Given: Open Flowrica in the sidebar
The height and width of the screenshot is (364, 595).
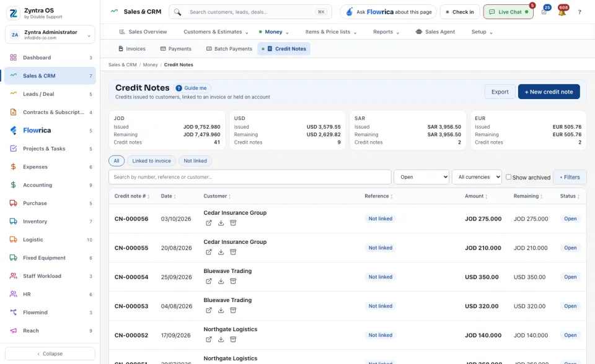Looking at the screenshot, I should coord(50,131).
